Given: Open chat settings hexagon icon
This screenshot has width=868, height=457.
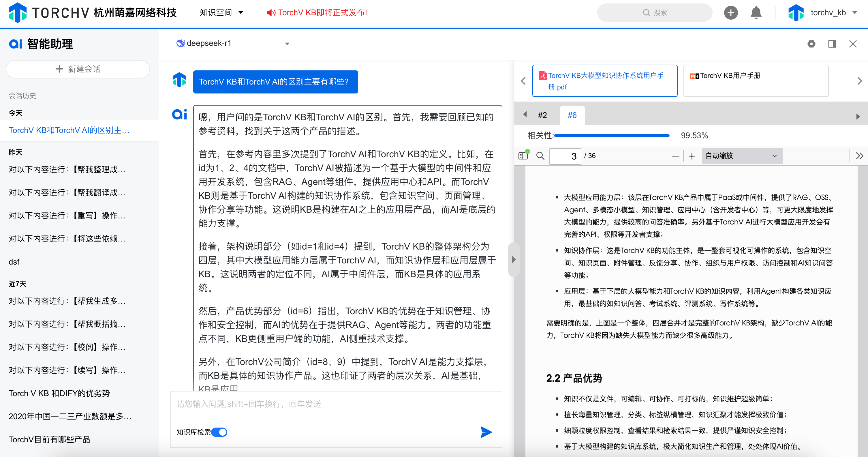Looking at the screenshot, I should tap(811, 44).
